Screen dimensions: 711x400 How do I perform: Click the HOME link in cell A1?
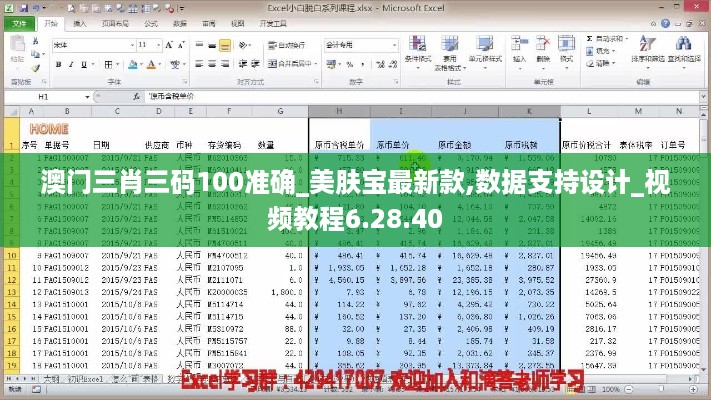(49, 129)
